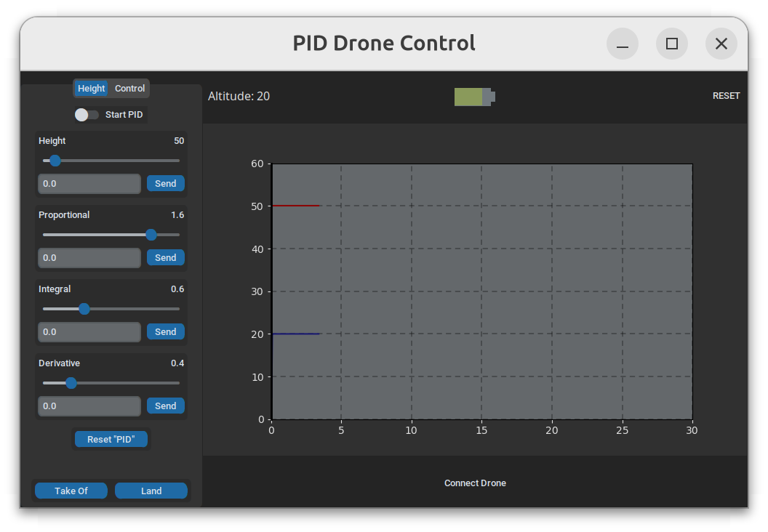Focus the Height value input field
Screen dimensions: 768x532
[x=89, y=184]
